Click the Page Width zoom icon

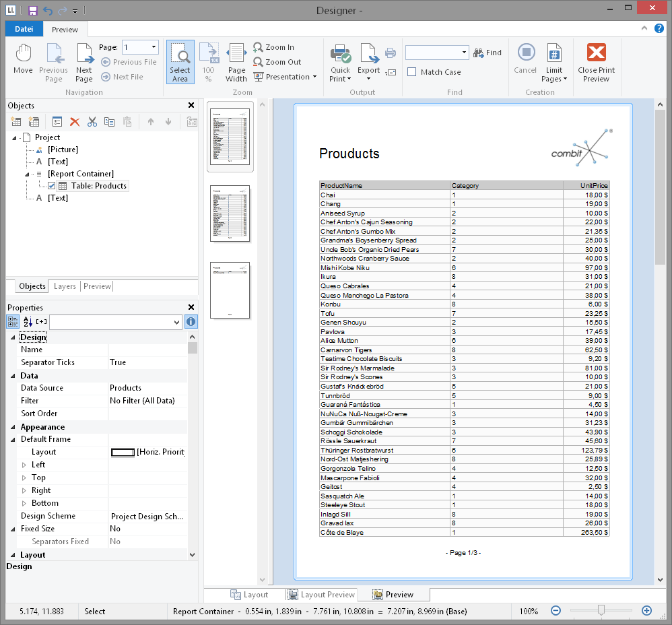[236, 54]
